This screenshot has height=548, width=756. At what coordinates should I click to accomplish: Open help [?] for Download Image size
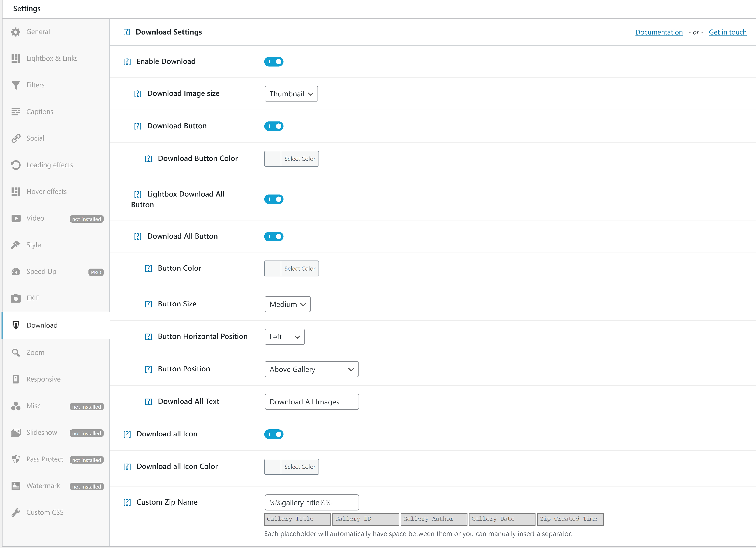[x=138, y=94]
